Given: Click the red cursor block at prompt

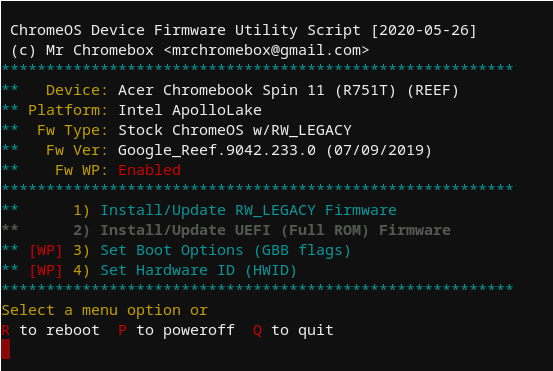Looking at the screenshot, I should (6, 349).
